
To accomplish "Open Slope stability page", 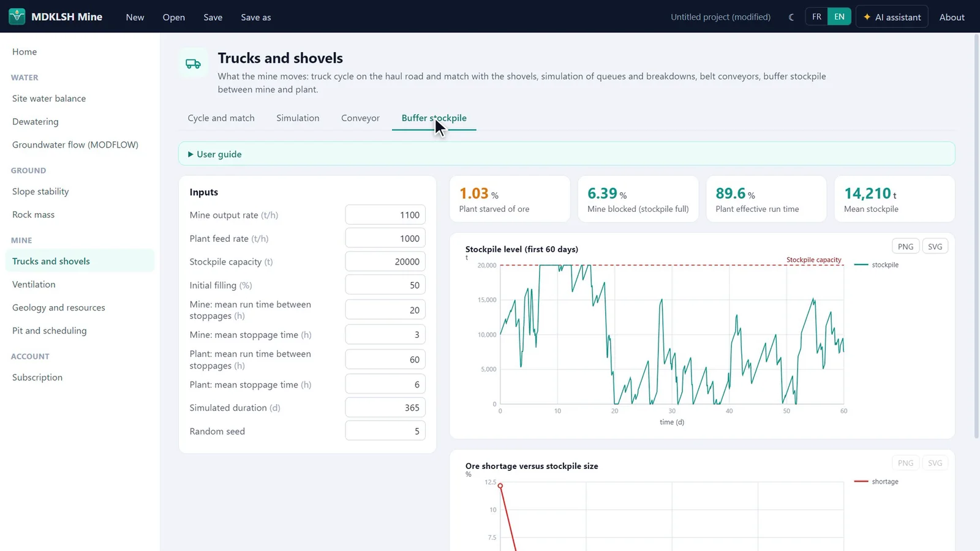I will [x=80, y=191].
